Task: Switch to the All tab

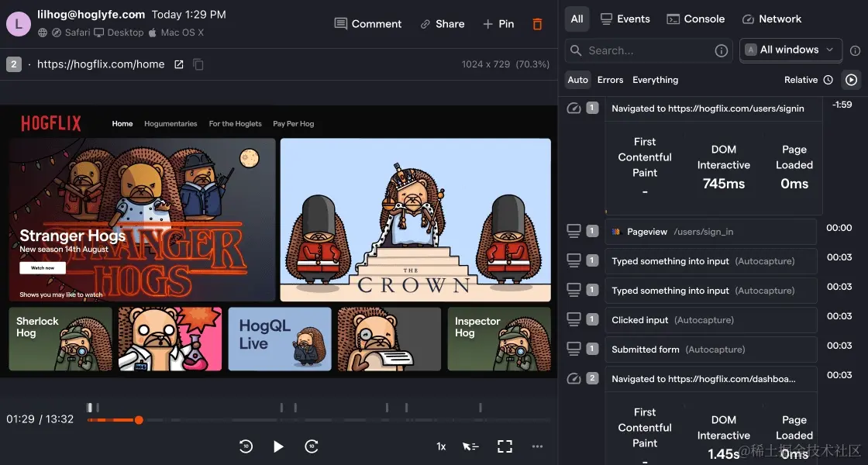Action: coord(577,19)
